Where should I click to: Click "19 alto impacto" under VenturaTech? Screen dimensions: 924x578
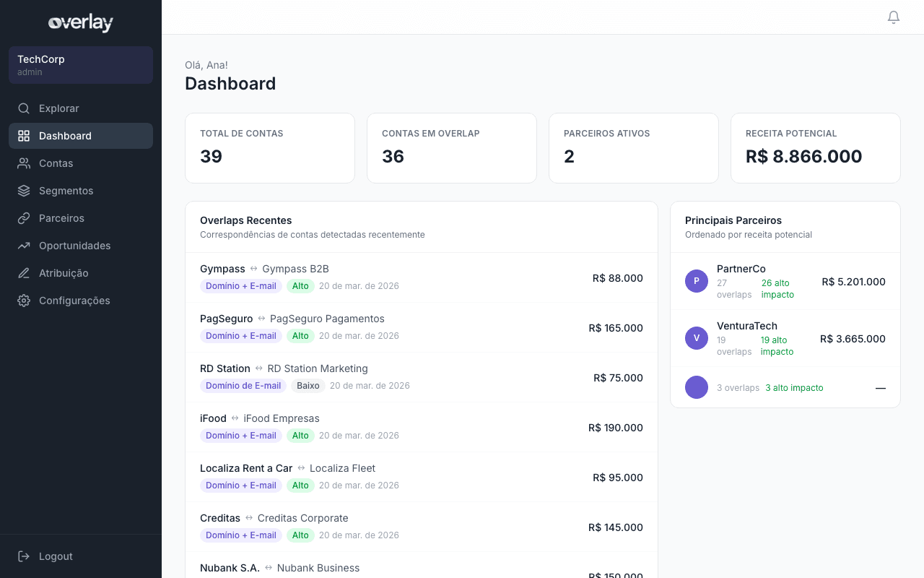click(x=777, y=345)
